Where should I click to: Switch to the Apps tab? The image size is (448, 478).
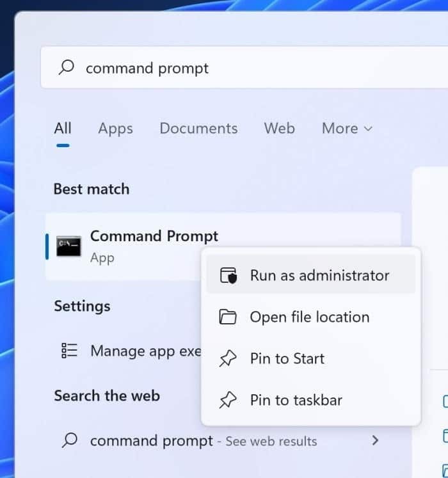pyautogui.click(x=116, y=129)
